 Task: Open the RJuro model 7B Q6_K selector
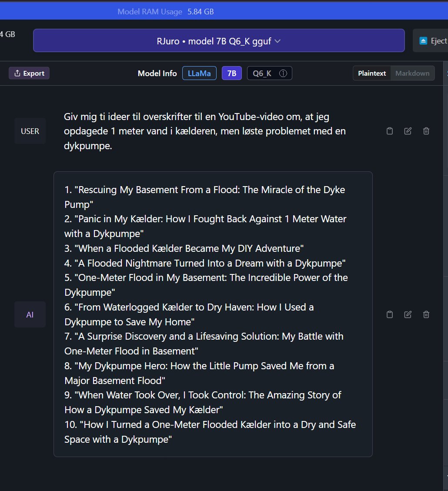(219, 41)
